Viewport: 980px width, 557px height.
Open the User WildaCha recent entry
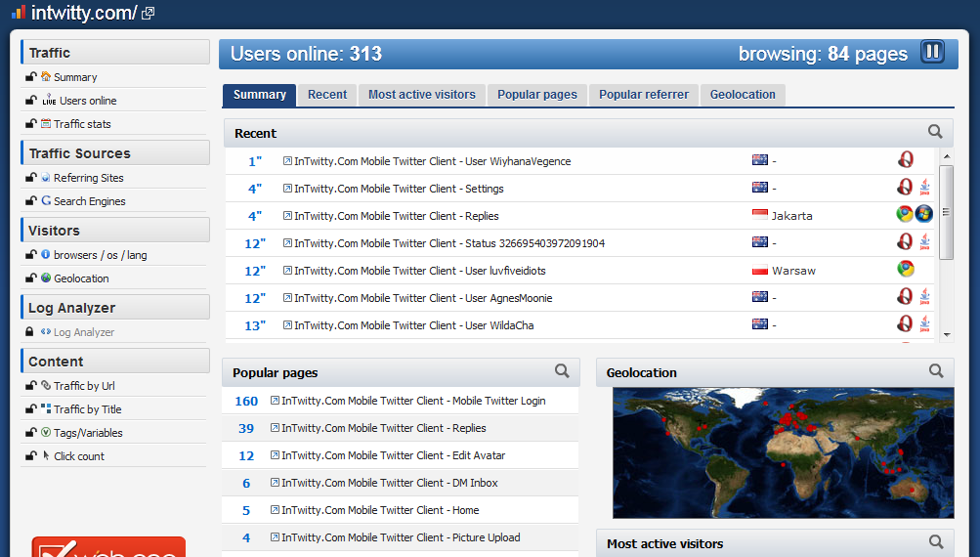click(413, 325)
